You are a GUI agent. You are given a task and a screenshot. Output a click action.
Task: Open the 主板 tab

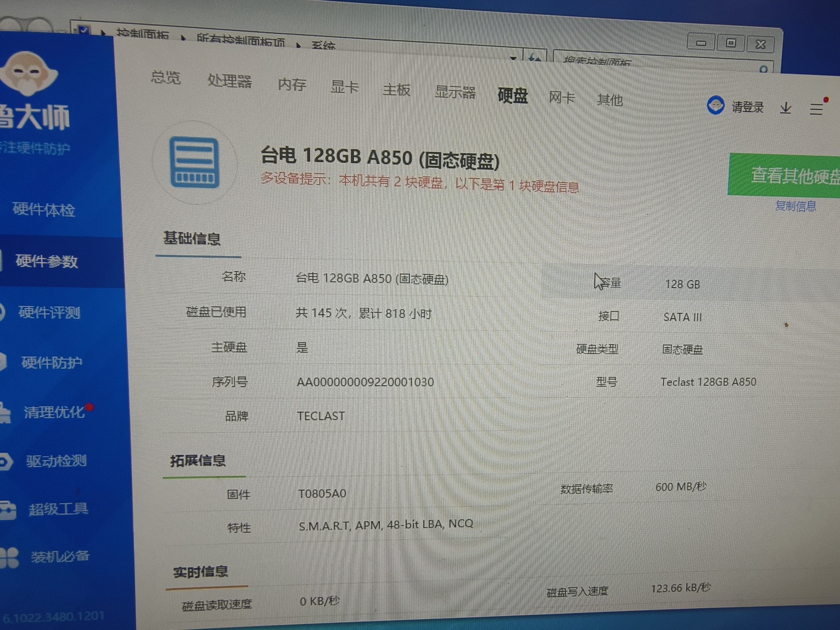(396, 89)
